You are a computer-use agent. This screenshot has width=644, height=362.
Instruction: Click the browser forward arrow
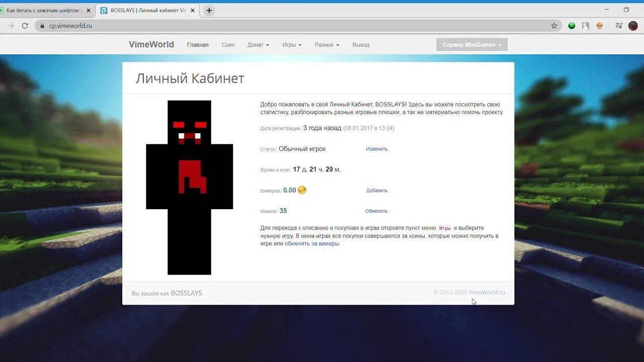11,26
